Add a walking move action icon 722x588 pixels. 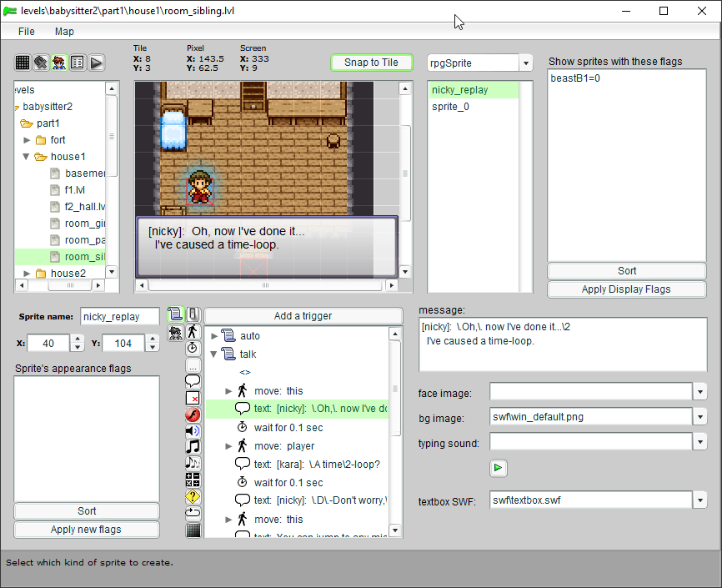(193, 332)
